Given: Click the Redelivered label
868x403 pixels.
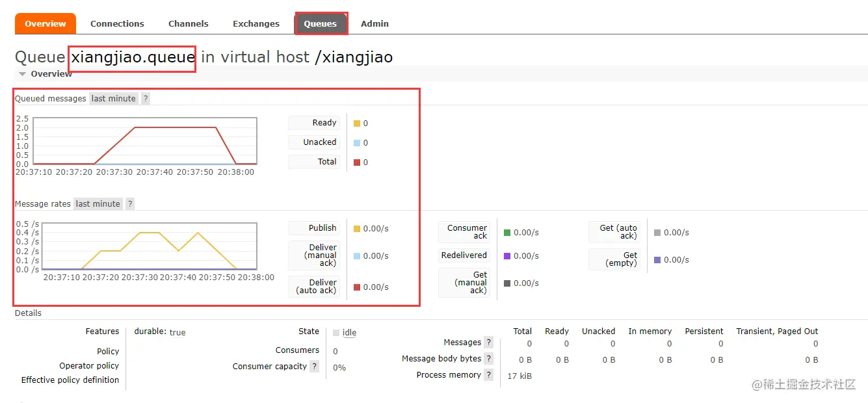Looking at the screenshot, I should click(x=464, y=255).
